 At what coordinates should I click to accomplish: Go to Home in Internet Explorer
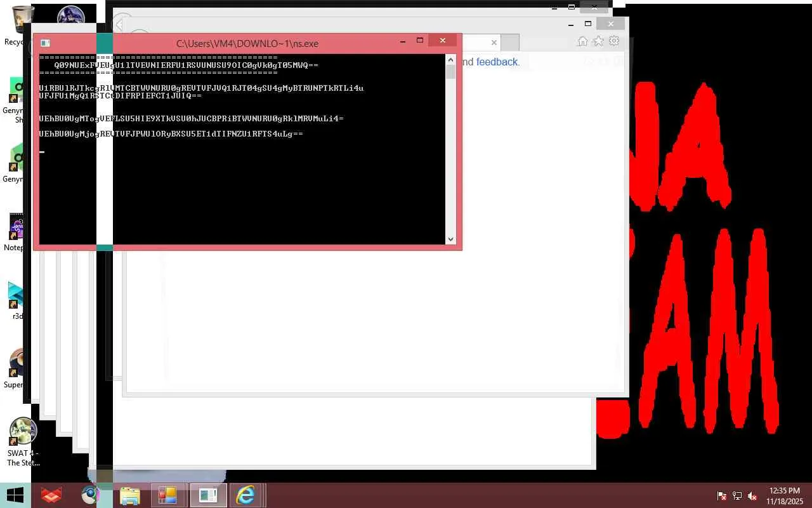[582, 41]
